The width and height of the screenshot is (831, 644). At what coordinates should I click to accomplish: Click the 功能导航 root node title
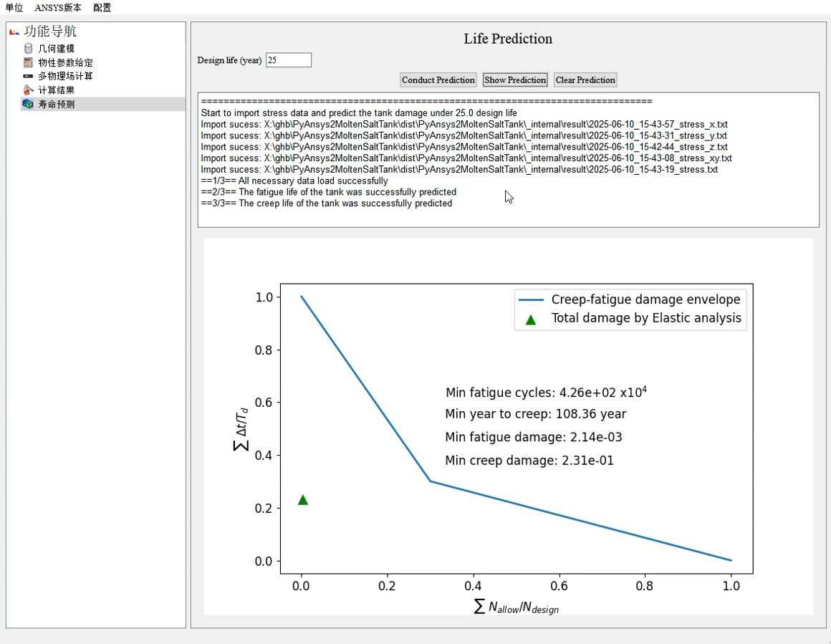point(50,32)
